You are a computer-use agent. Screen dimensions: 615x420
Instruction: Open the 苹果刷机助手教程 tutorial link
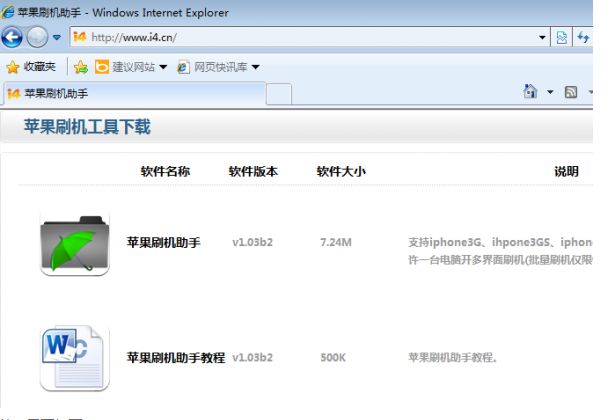(x=176, y=358)
